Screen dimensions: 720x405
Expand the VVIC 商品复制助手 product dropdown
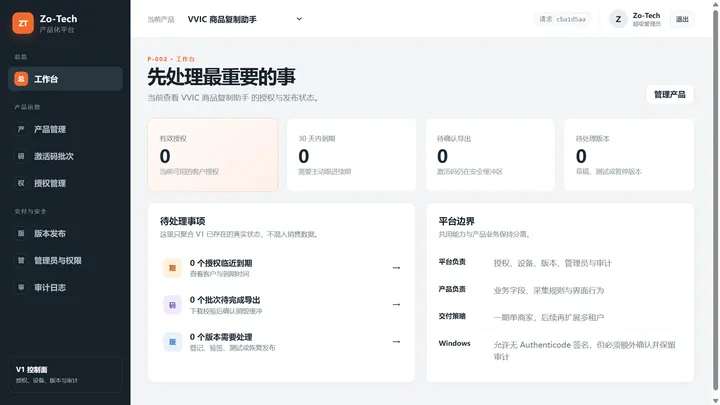click(245, 19)
